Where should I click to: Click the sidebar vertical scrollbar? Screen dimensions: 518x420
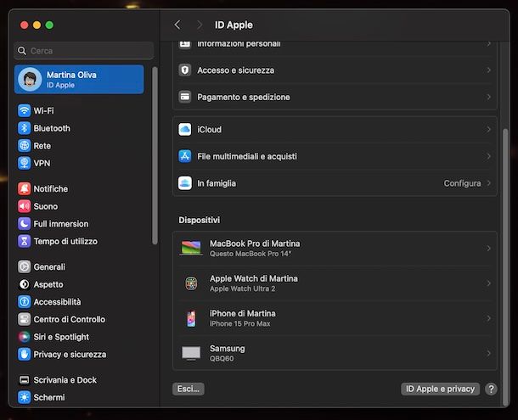(155, 156)
